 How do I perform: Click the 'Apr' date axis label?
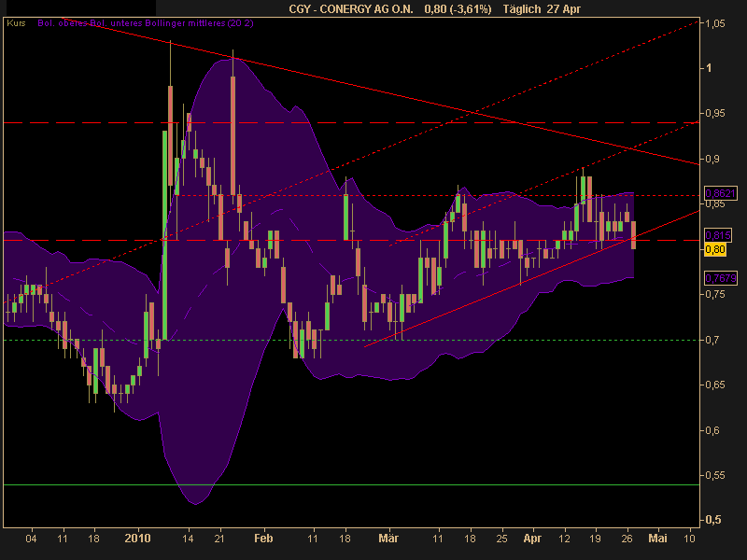click(532, 539)
